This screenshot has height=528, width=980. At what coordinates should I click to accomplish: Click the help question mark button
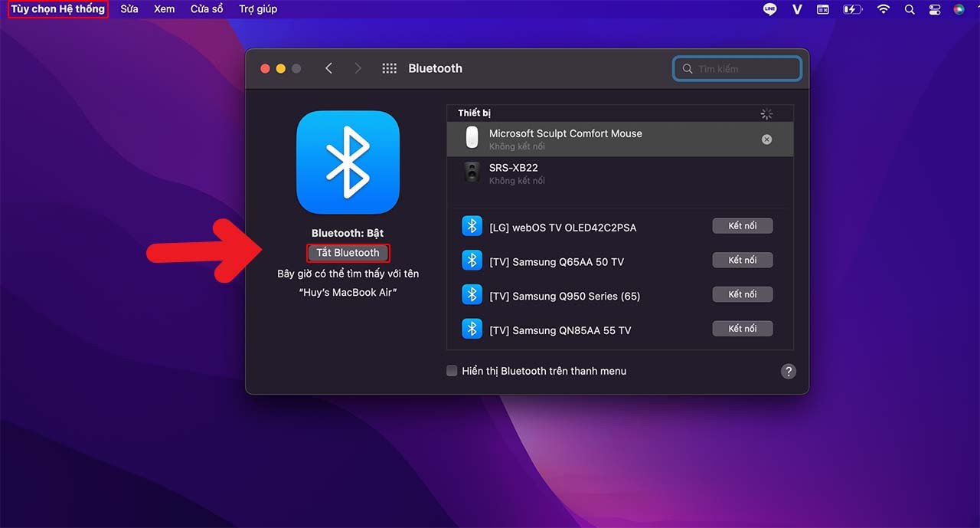788,371
